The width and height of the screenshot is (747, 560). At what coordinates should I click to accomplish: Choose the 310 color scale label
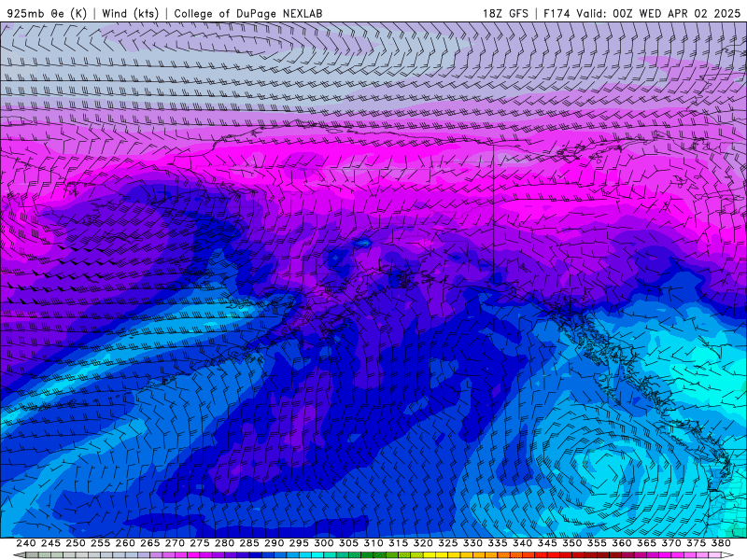(373, 543)
